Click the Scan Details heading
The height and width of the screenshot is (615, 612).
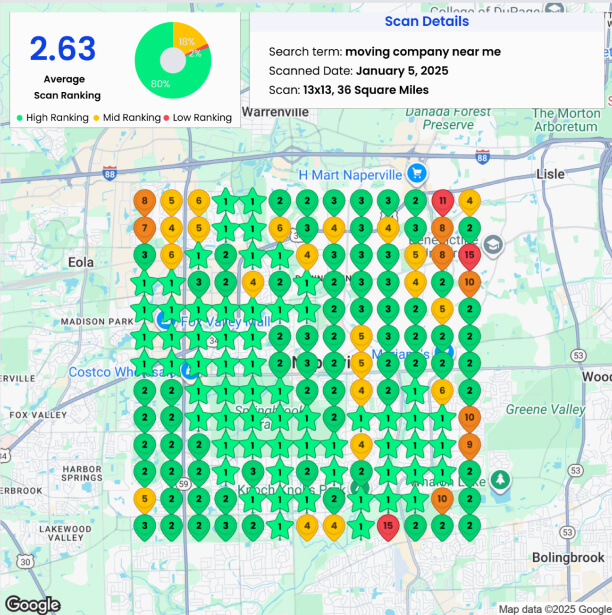[427, 21]
